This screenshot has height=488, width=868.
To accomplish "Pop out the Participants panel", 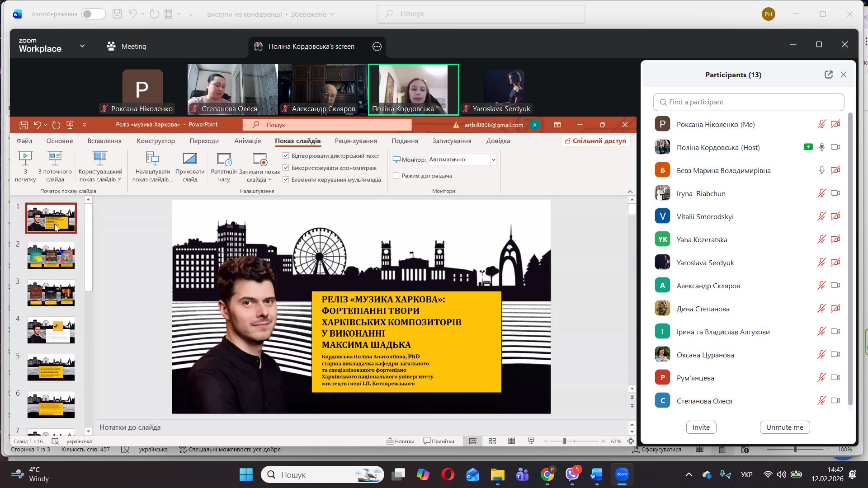I will [828, 75].
